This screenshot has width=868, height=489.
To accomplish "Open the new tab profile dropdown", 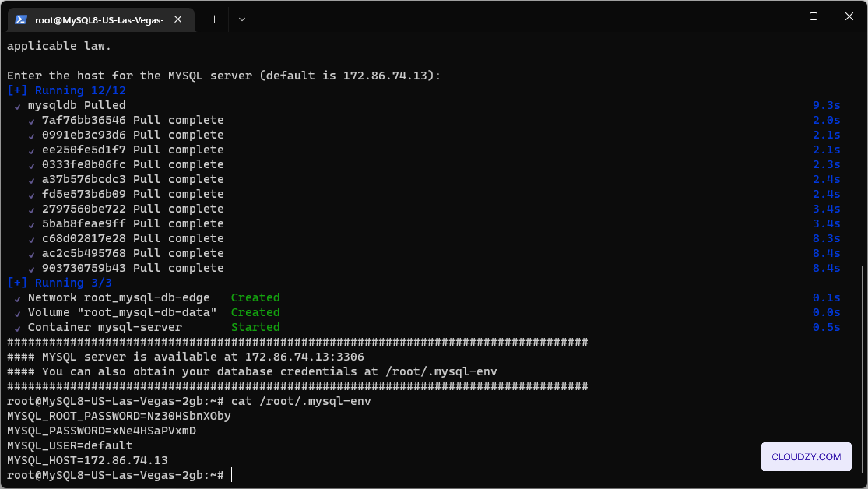I will [x=242, y=19].
